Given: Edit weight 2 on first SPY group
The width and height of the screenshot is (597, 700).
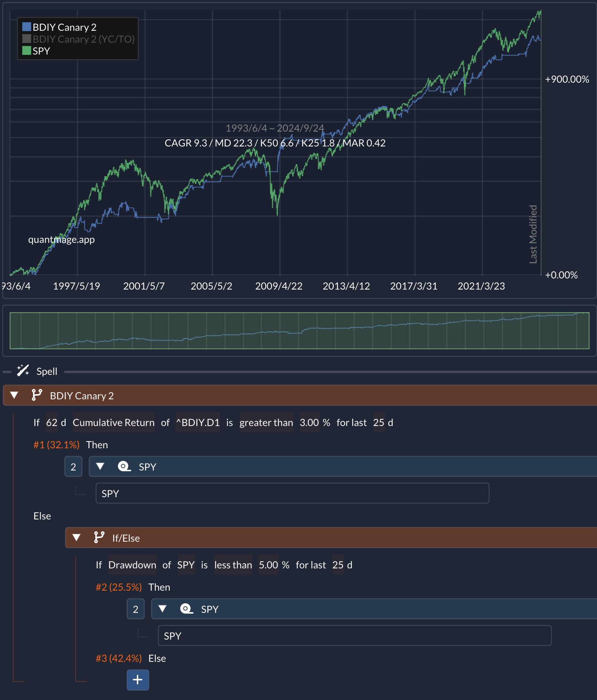Looking at the screenshot, I should pyautogui.click(x=73, y=466).
